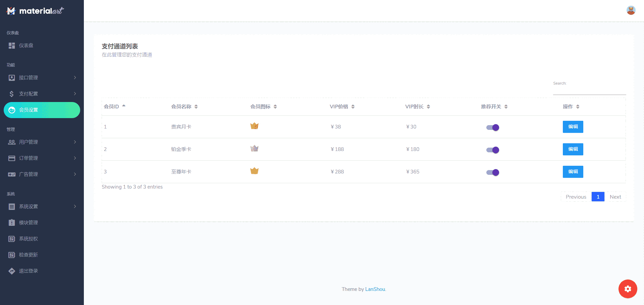Click the 退出登录 diamond arrow icon

pos(12,271)
